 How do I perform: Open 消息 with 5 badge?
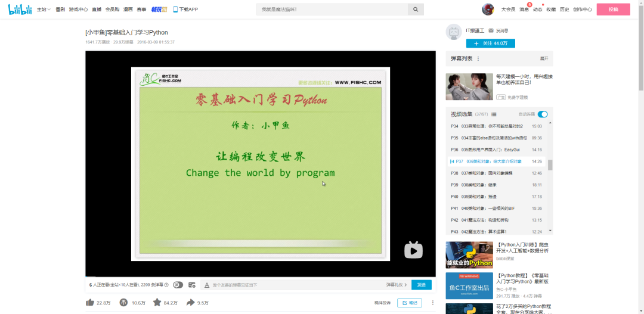[x=524, y=9]
